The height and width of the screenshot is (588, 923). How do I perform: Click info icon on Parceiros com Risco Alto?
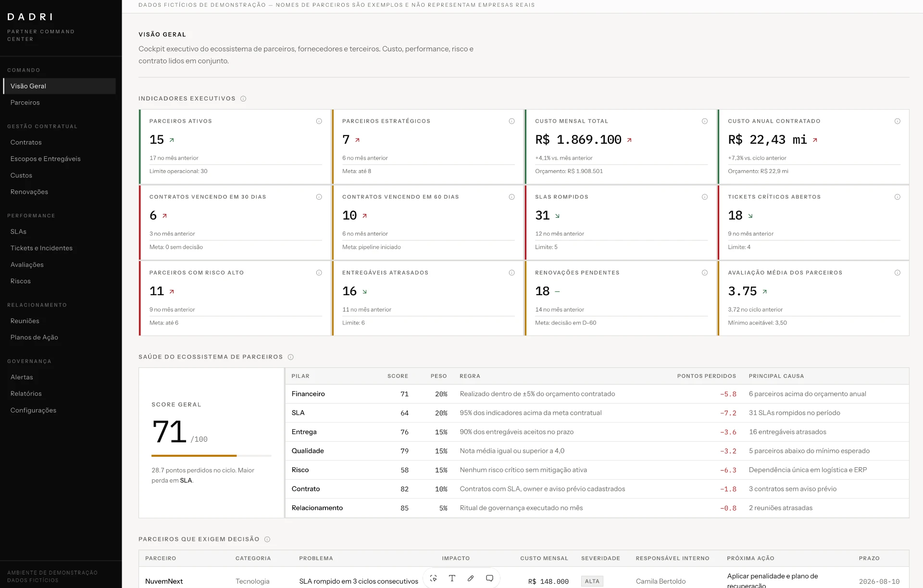(319, 273)
